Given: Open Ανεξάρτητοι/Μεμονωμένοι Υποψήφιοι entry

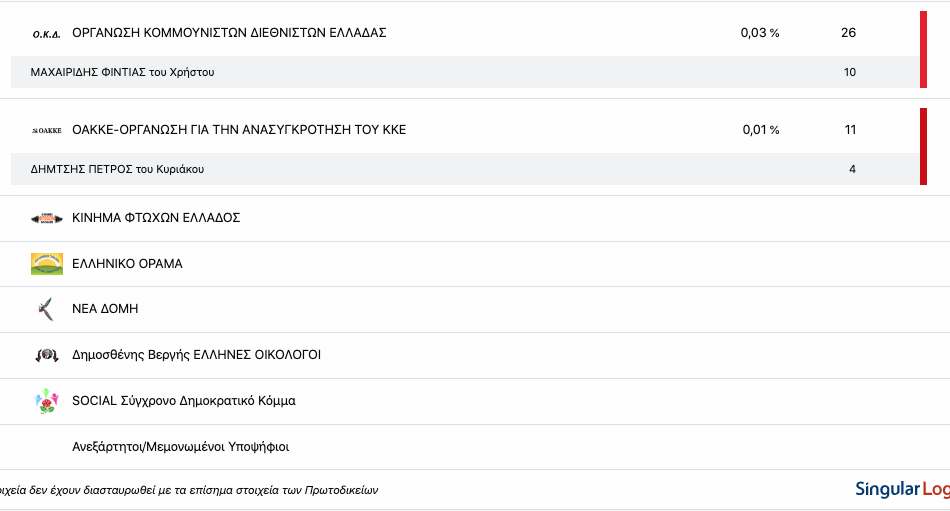Looking at the screenshot, I should (475, 447).
